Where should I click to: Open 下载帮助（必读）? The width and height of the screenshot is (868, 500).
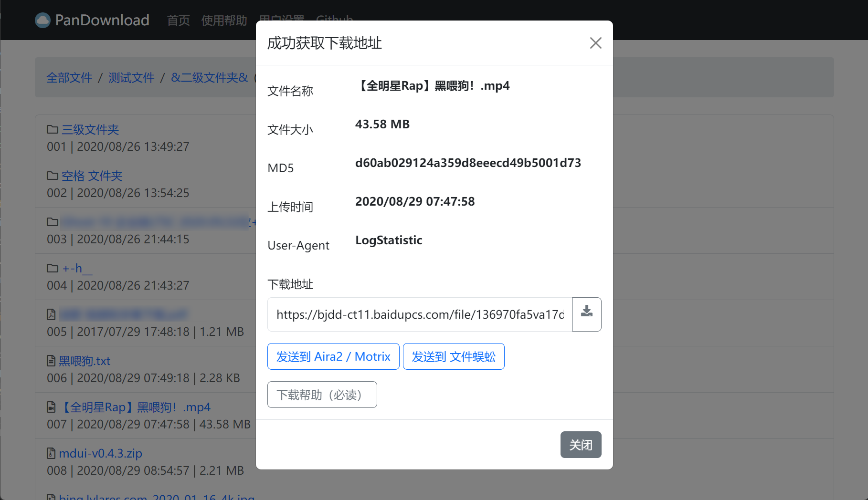click(322, 395)
